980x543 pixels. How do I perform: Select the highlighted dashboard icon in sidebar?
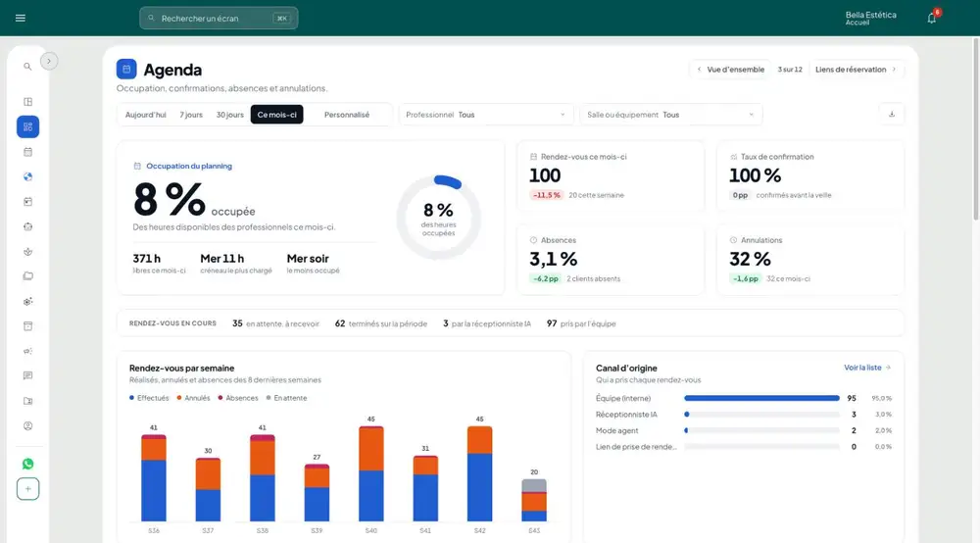pyautogui.click(x=27, y=126)
